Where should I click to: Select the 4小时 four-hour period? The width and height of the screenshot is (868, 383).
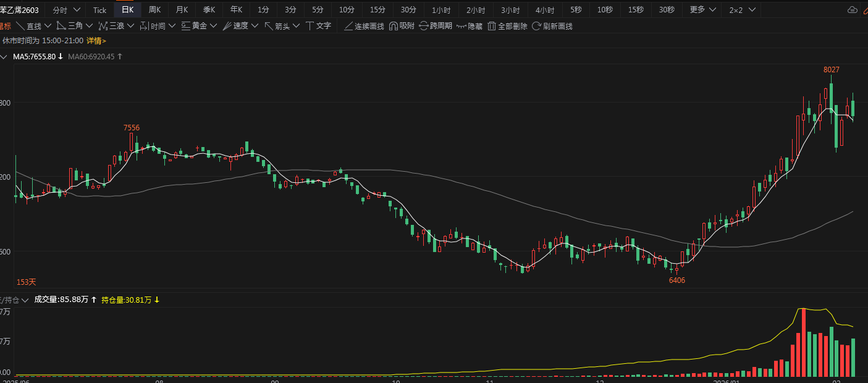click(x=545, y=10)
